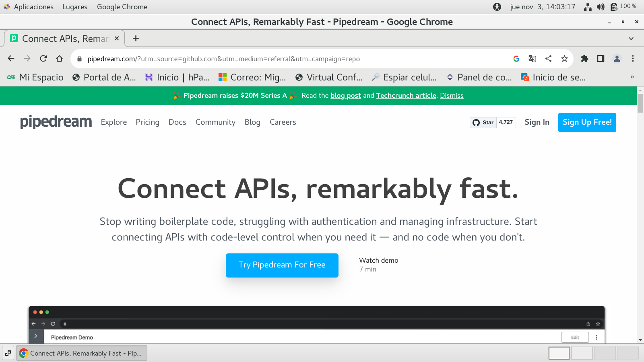Toggle the Chrome side panel

coord(601,59)
